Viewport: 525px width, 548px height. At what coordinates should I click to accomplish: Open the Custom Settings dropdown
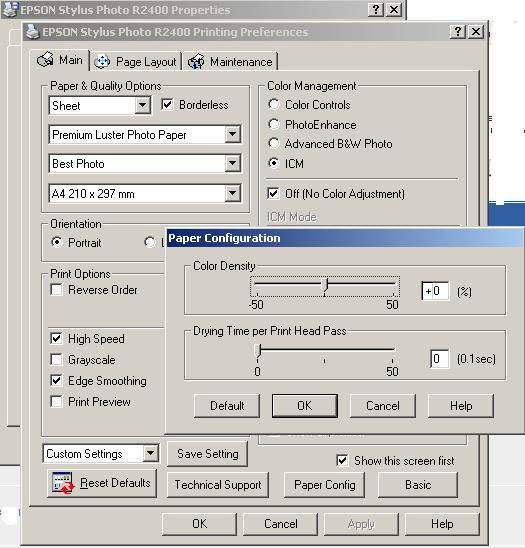click(151, 453)
